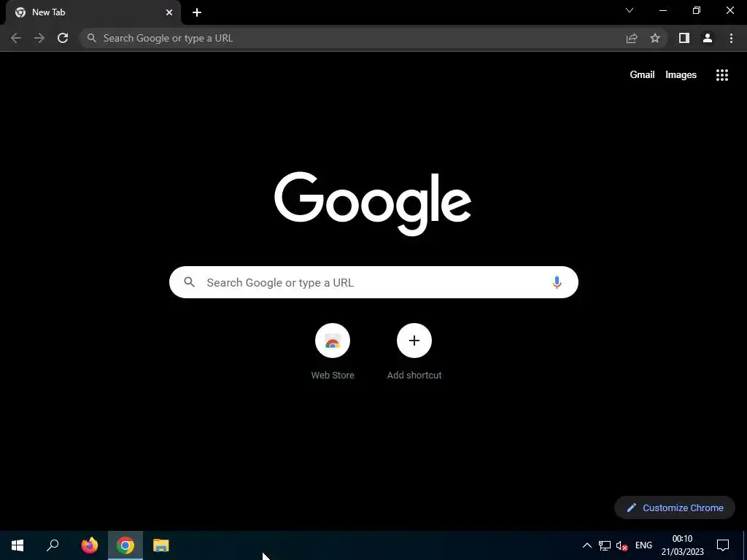Close the New Tab tab

(x=169, y=12)
